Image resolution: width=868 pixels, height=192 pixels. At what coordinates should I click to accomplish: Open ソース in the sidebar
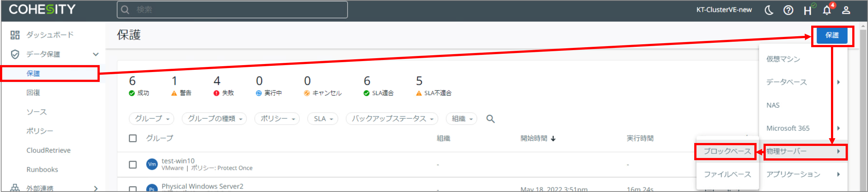click(37, 112)
